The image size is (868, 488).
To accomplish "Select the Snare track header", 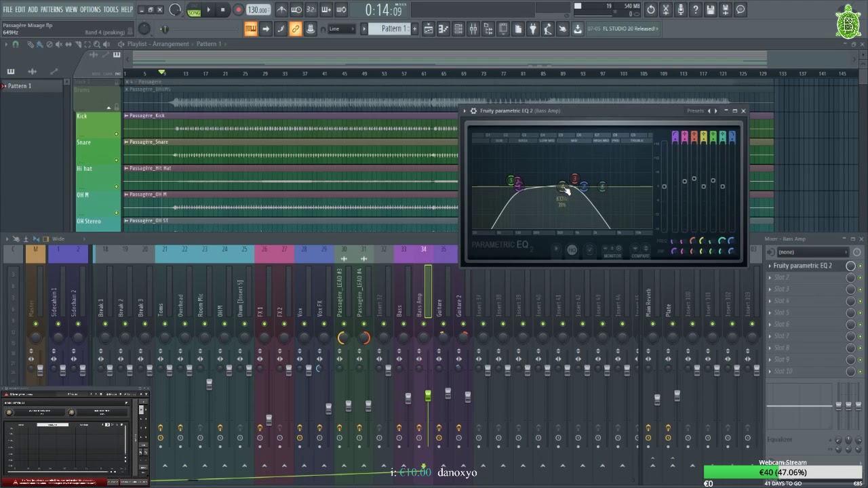I will (98, 151).
